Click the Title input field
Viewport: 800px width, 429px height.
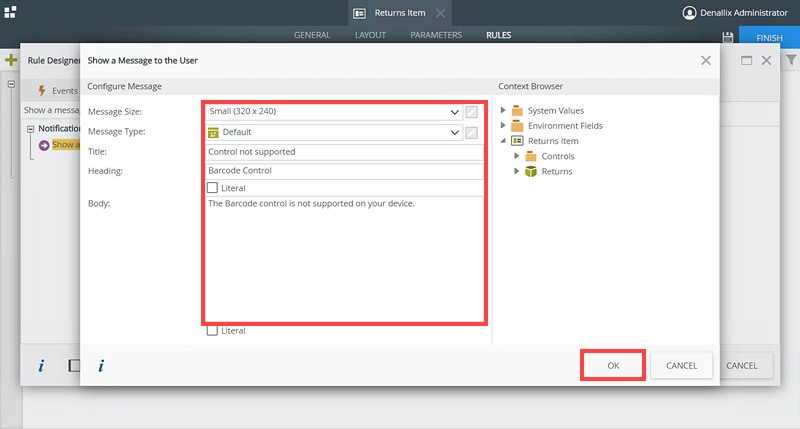pos(344,152)
